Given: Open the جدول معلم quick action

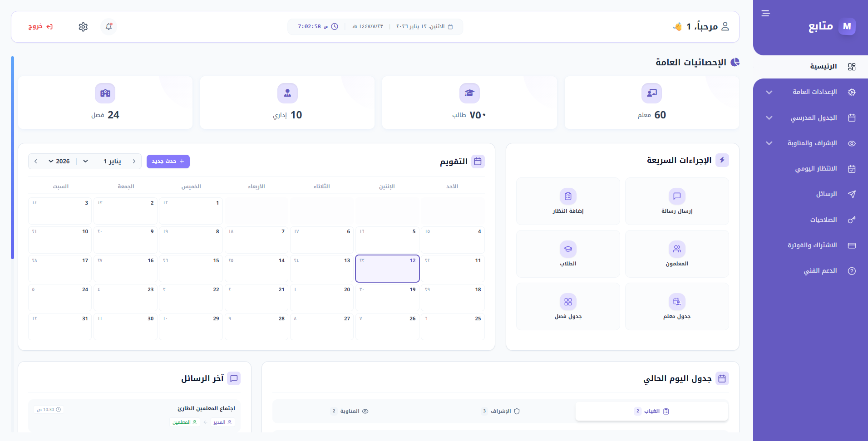Looking at the screenshot, I should 676,307.
